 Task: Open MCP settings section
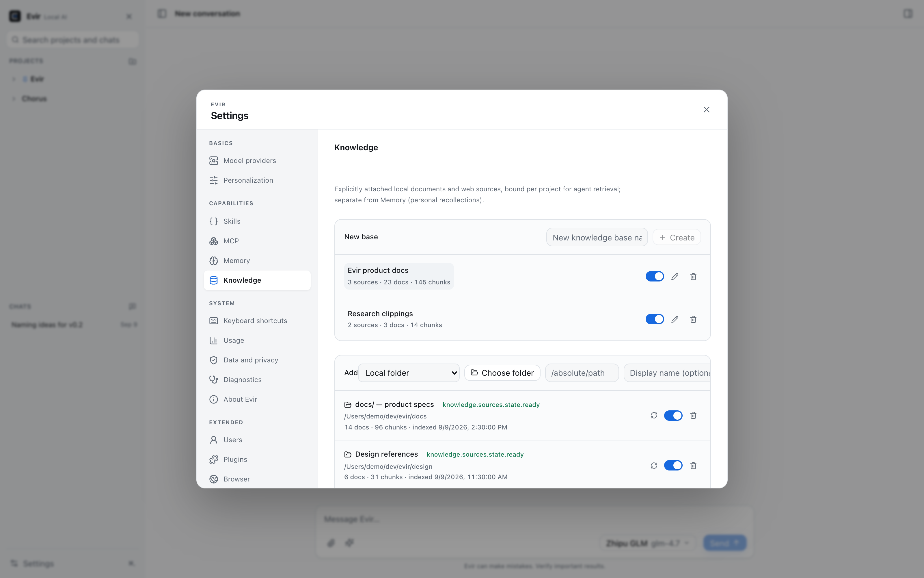point(257,241)
